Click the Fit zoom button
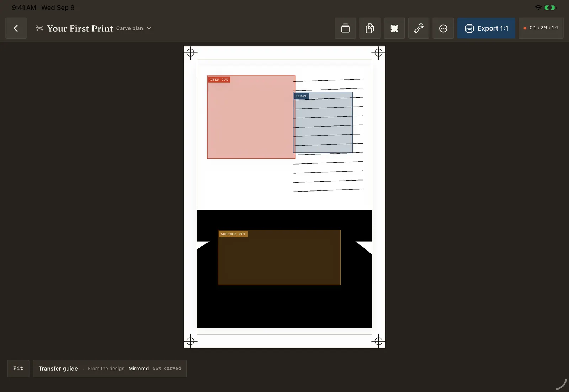 point(18,369)
